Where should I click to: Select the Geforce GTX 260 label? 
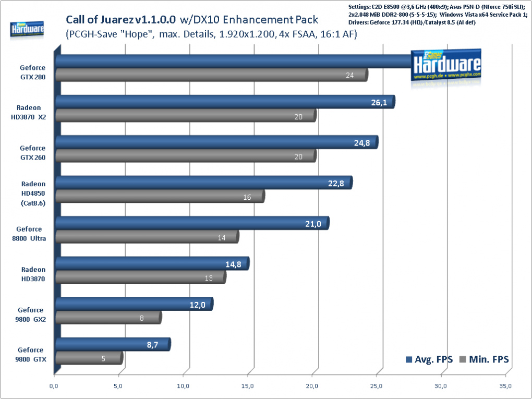pos(32,153)
